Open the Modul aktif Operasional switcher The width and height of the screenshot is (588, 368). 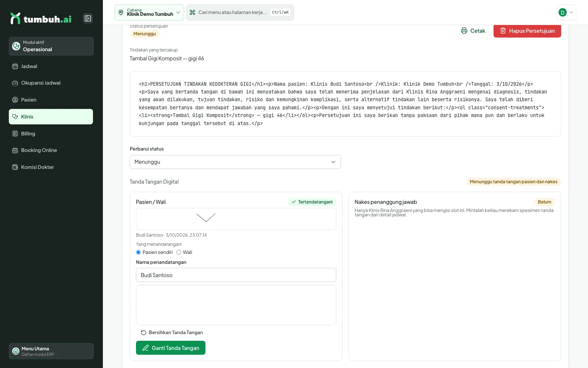(51, 46)
